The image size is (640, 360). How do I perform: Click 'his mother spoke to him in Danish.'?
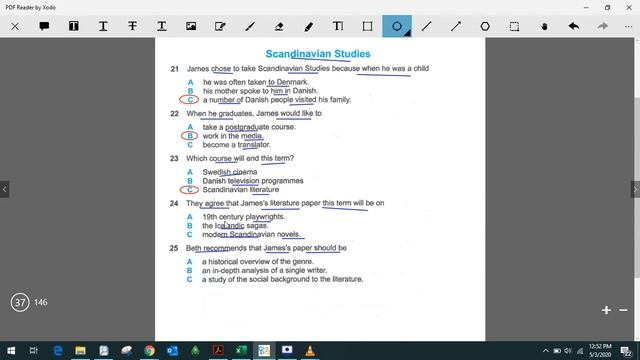click(260, 91)
